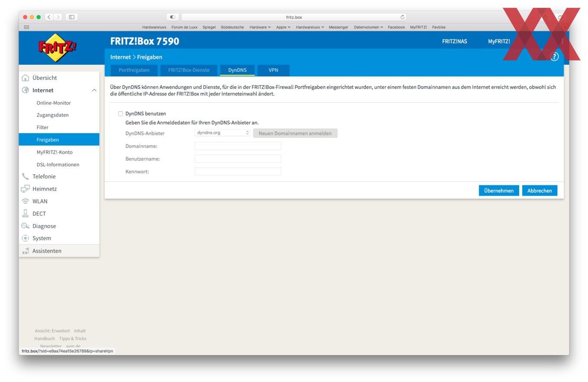This screenshot has width=588, height=382.
Task: Click the WLAN wifi icon
Action: point(26,201)
